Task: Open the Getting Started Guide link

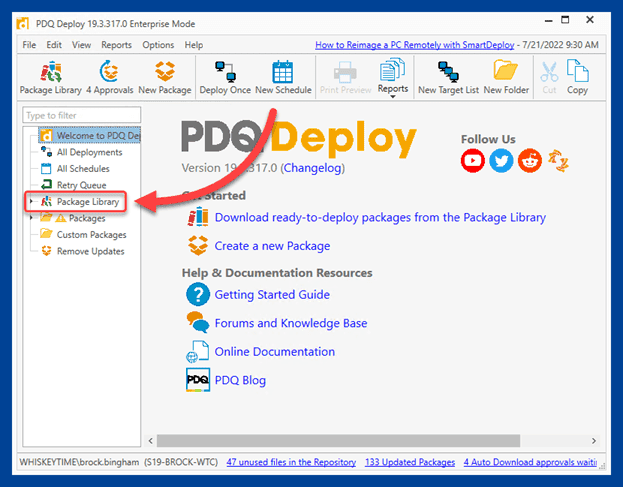Action: pyautogui.click(x=272, y=295)
